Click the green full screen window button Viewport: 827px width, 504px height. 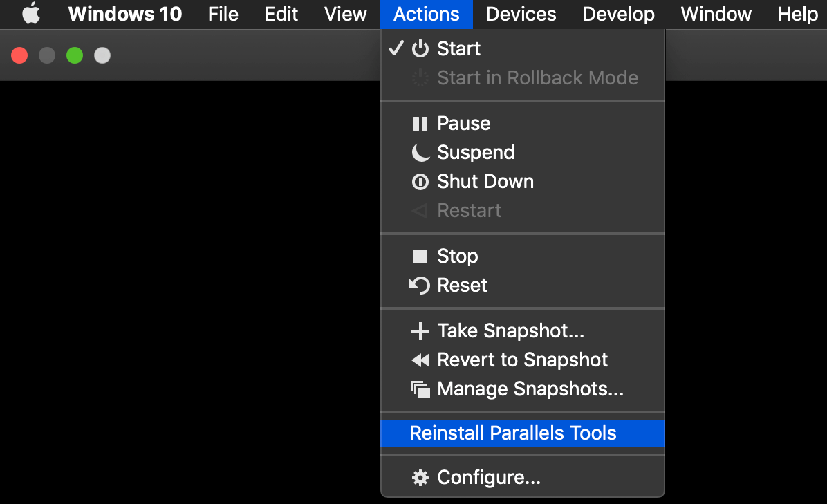(x=75, y=55)
